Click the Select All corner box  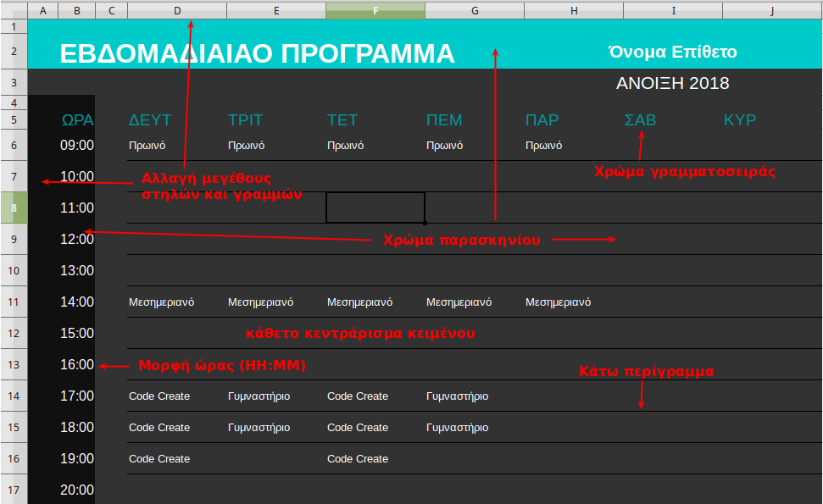pos(14,10)
